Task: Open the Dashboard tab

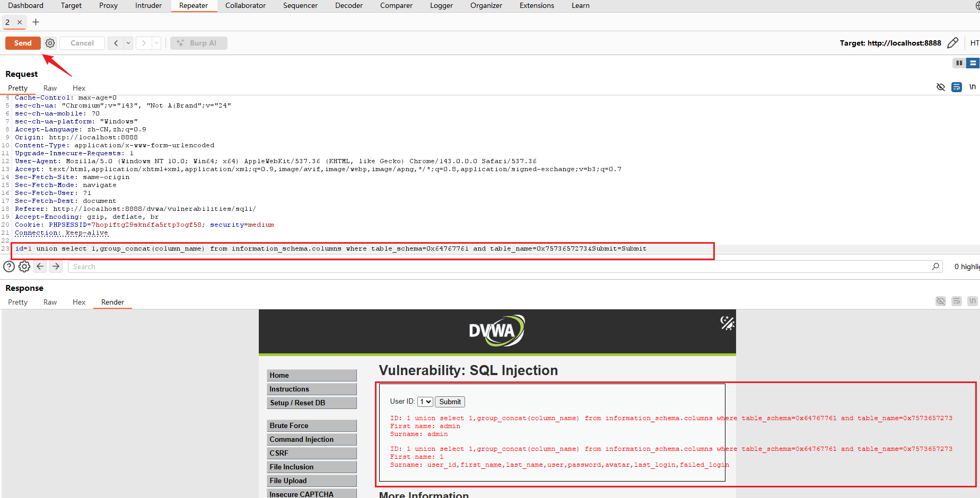Action: (25, 5)
